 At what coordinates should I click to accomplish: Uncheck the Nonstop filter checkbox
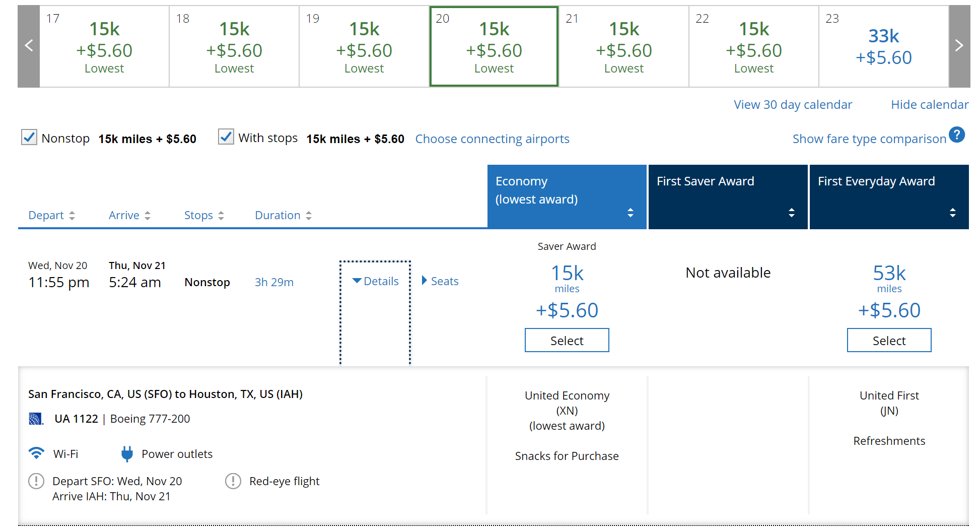(x=29, y=137)
